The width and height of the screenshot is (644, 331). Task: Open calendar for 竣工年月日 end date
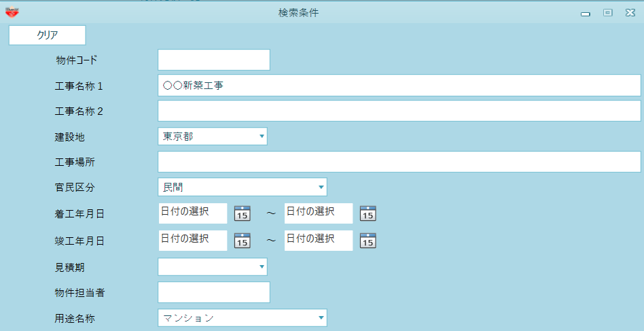(368, 241)
